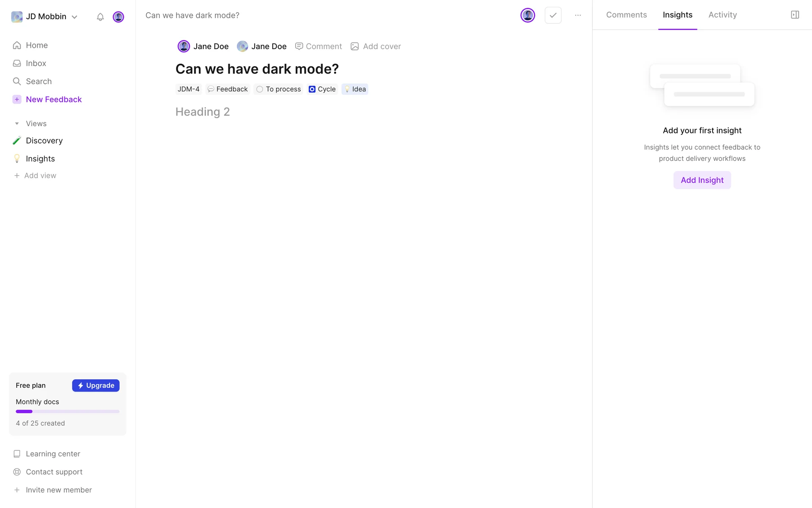The image size is (812, 508).
Task: Collapse the Views section arrow
Action: pos(17,124)
